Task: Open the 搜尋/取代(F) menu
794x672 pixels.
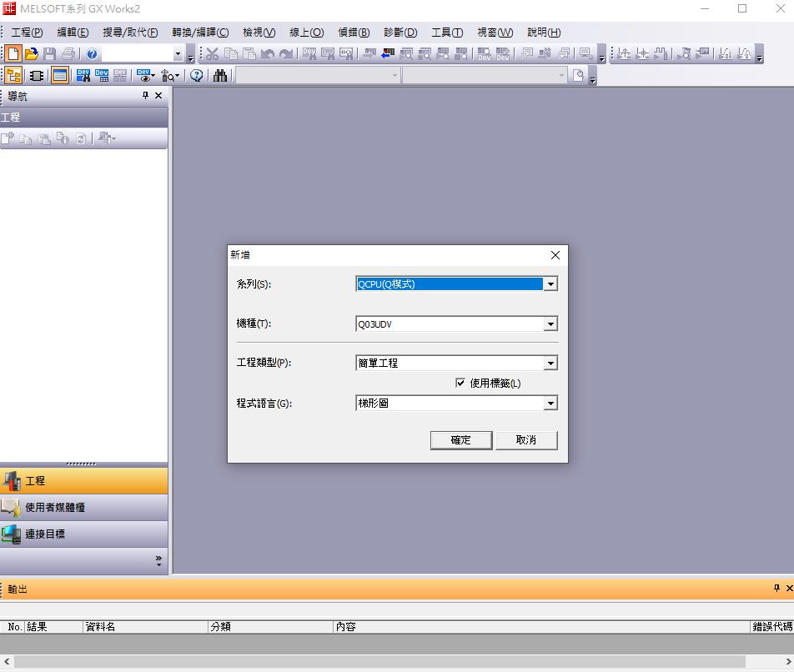Action: click(x=130, y=33)
